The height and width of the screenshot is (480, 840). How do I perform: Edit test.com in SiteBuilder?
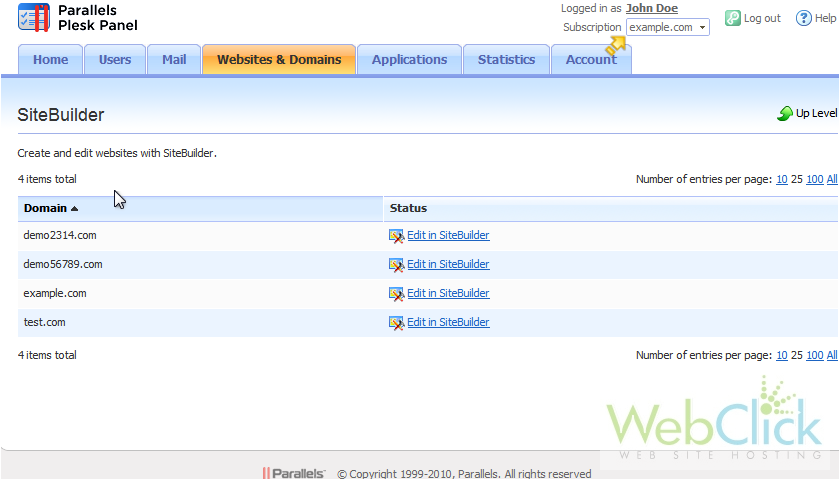point(448,322)
